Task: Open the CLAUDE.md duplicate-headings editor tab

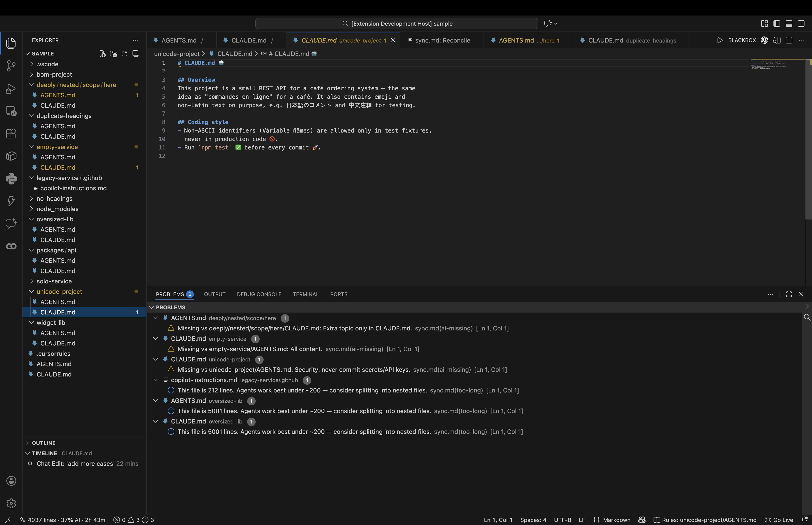Action: 631,40
